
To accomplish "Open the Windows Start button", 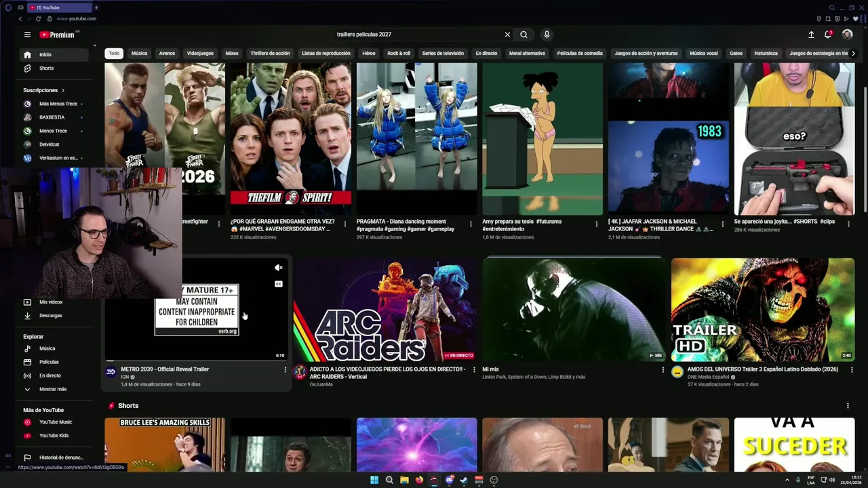I will point(374,480).
